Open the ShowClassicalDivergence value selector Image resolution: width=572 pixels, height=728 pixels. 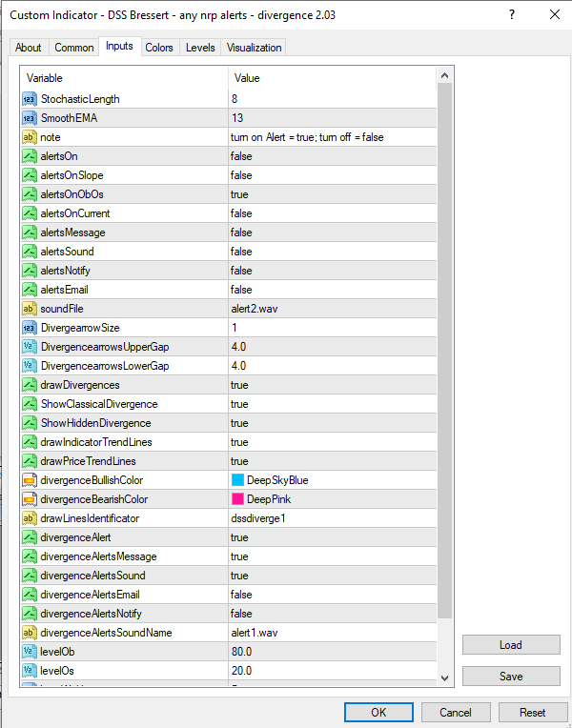(x=332, y=403)
